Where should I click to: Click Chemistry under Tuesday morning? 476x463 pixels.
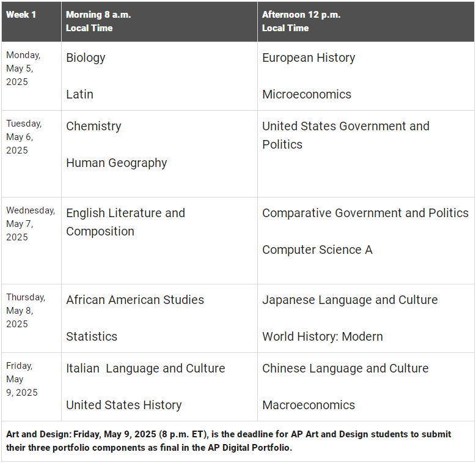click(x=93, y=127)
